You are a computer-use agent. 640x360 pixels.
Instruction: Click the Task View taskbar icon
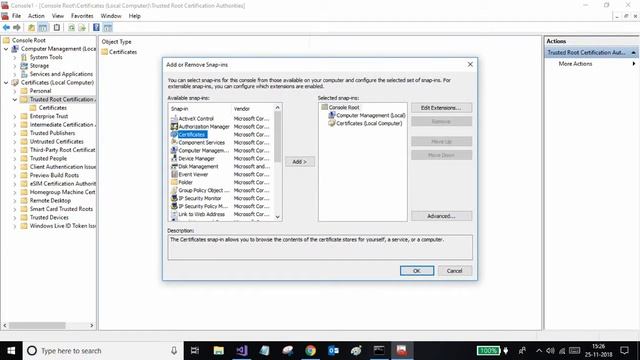pyautogui.click(x=195, y=351)
